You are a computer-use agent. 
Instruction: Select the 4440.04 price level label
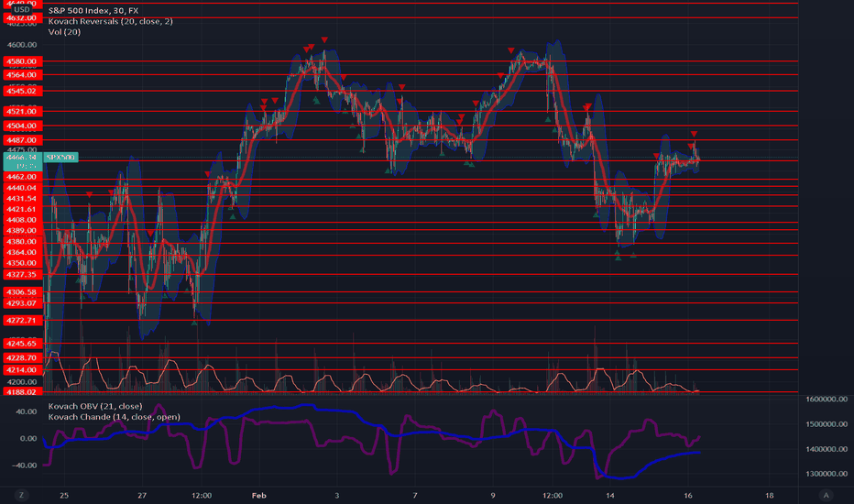click(22, 188)
